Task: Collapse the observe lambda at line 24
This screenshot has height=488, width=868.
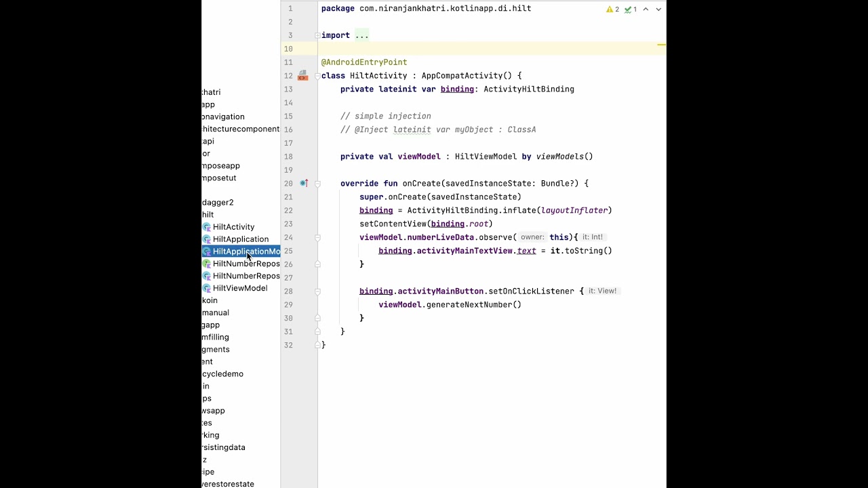Action: tap(317, 237)
